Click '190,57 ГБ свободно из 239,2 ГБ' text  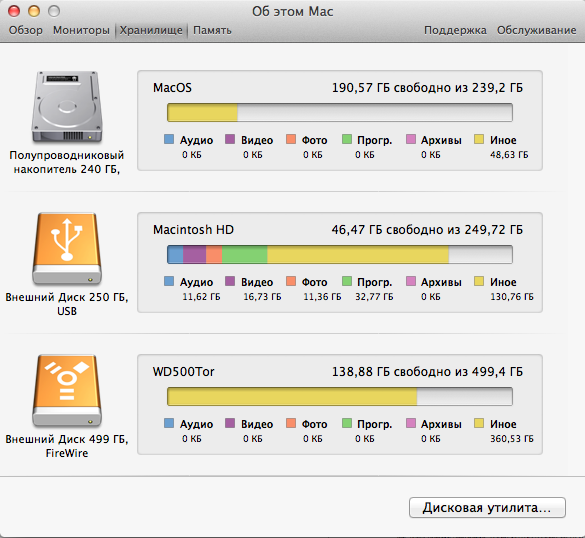click(x=428, y=88)
